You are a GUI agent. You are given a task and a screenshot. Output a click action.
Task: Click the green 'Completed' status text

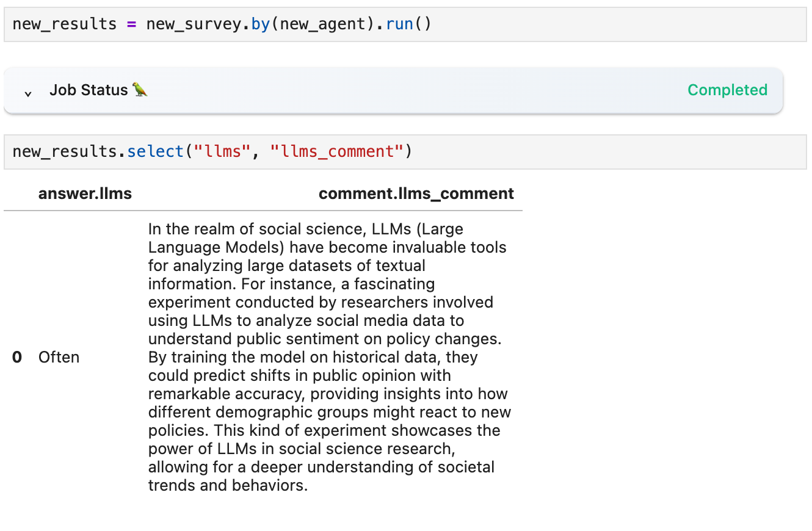coord(727,90)
